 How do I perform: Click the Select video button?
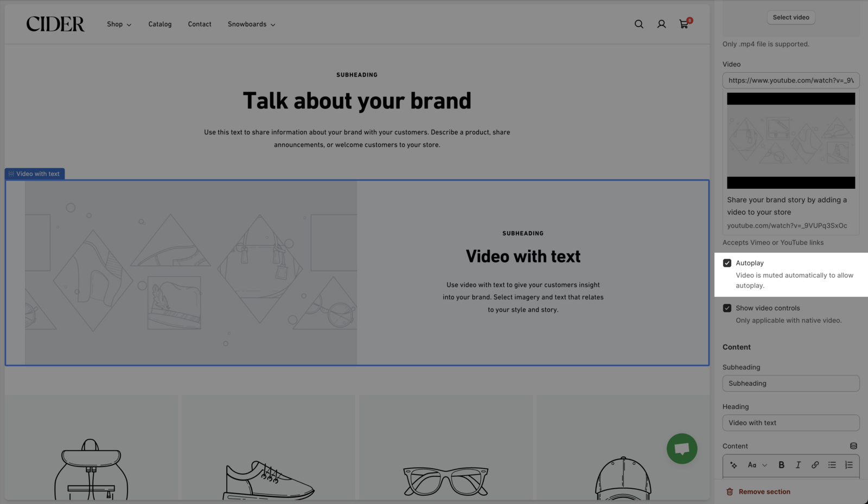[x=790, y=17]
